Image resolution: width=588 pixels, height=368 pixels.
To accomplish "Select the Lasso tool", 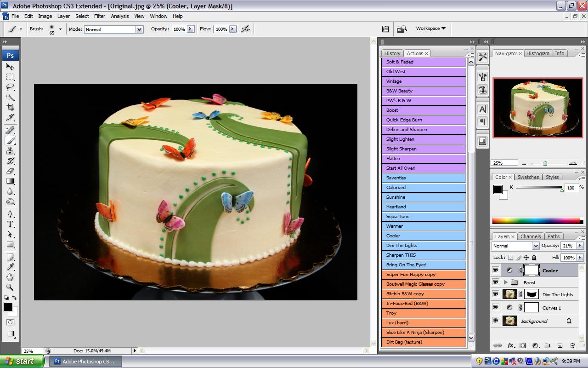I will click(10, 87).
